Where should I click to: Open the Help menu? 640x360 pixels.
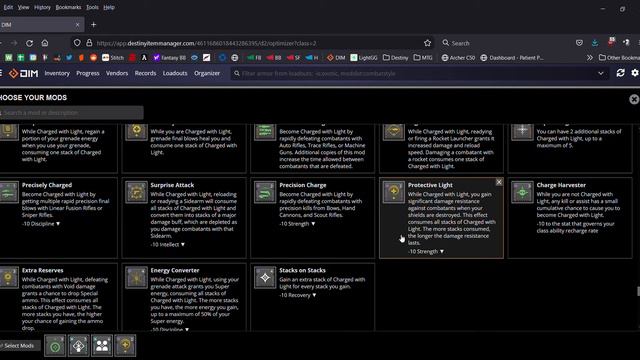pyautogui.click(x=109, y=7)
